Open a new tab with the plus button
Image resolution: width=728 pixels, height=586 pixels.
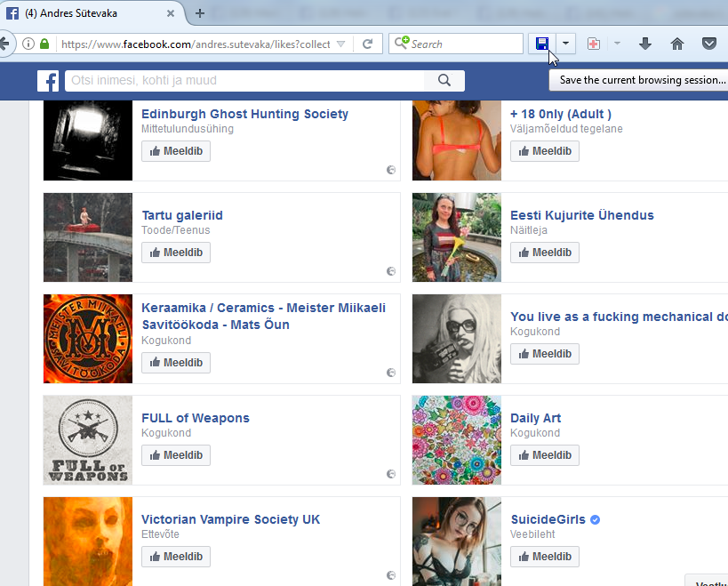200,13
